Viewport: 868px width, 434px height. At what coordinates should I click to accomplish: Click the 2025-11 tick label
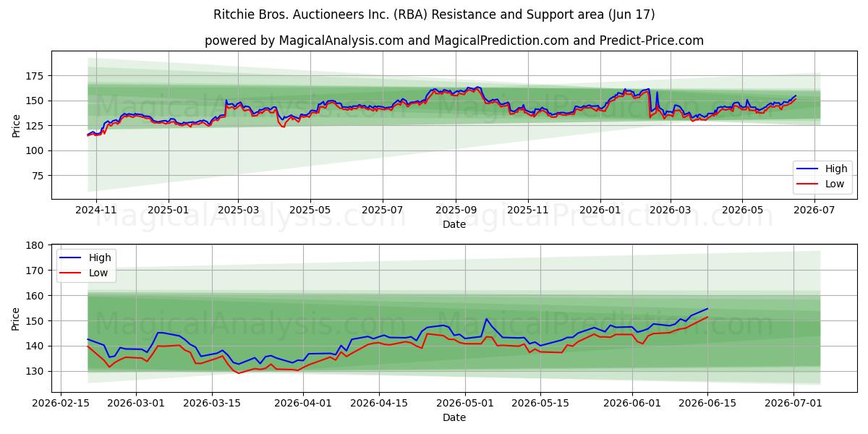(x=528, y=210)
